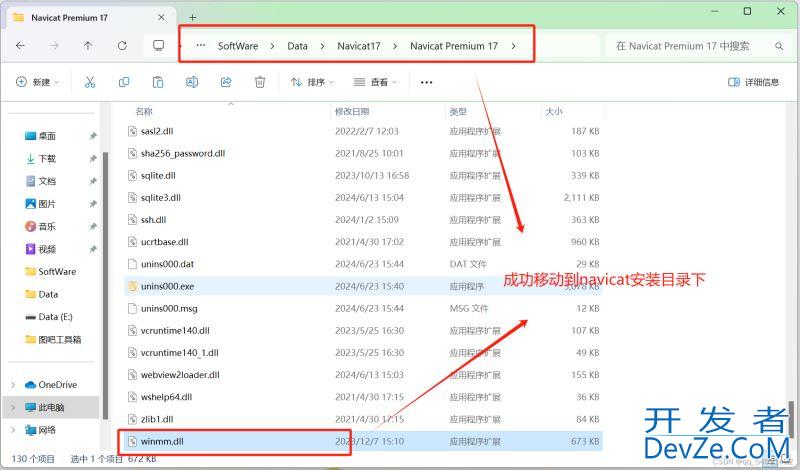Click Navicat17 in the breadcrumb path
Viewport: 800px width, 470px height.
pyautogui.click(x=359, y=46)
